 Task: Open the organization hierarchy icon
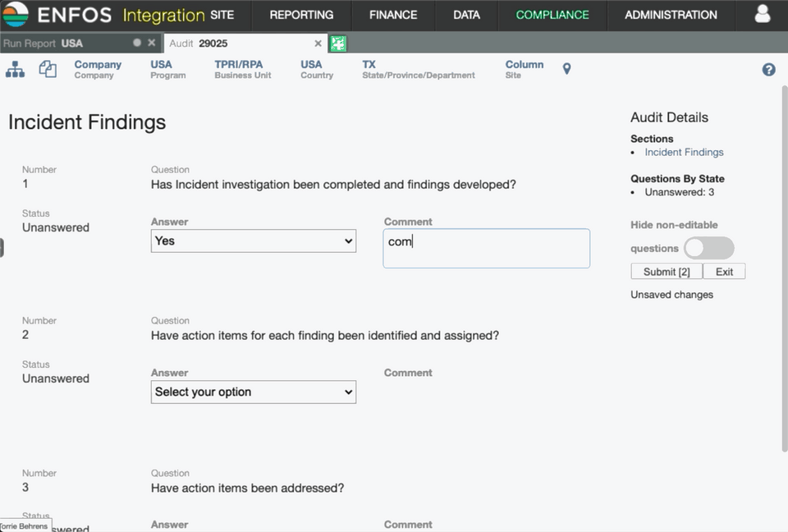15,70
